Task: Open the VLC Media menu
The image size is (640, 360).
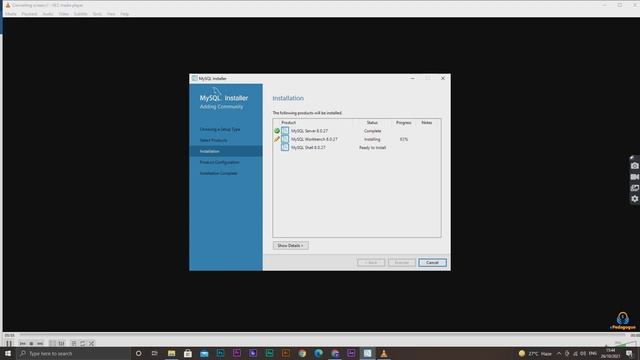Action: coord(11,14)
